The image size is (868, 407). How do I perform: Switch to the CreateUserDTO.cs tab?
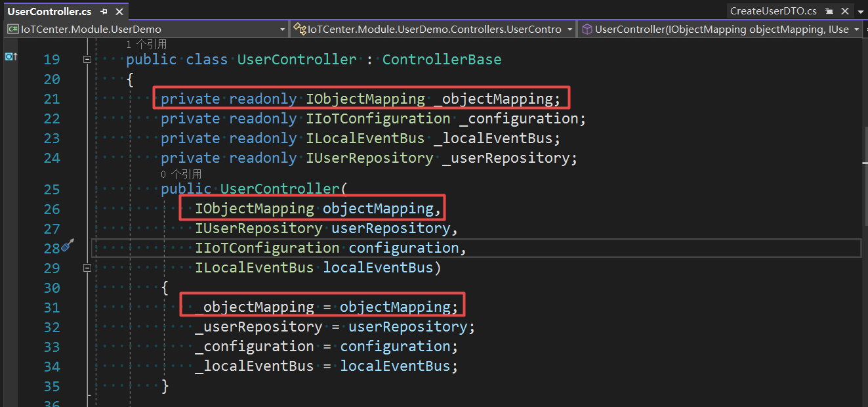coord(773,11)
